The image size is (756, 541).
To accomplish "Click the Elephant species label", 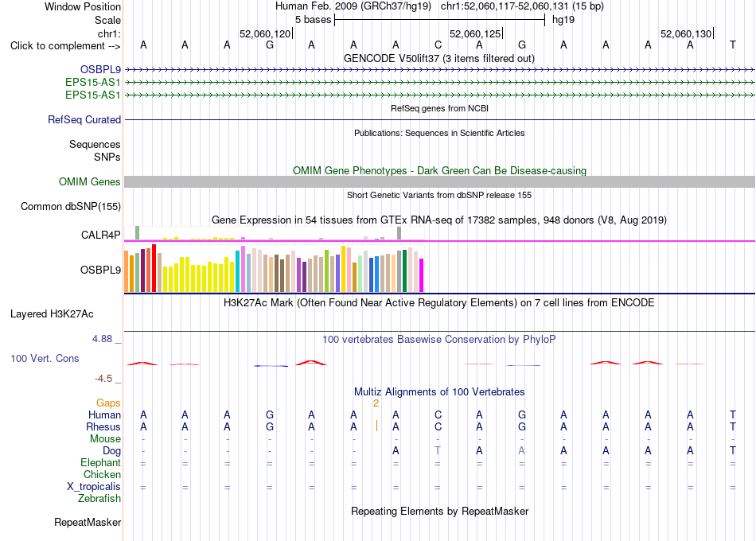I will coord(100,463).
